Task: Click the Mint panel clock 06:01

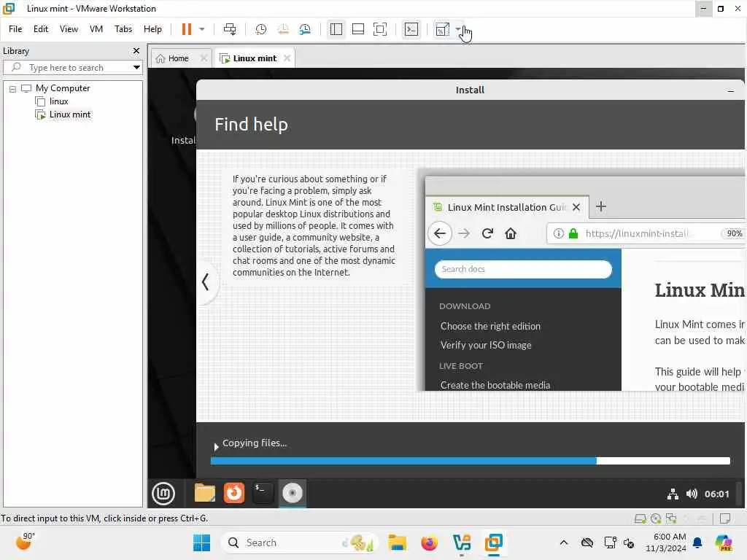Action: point(716,494)
